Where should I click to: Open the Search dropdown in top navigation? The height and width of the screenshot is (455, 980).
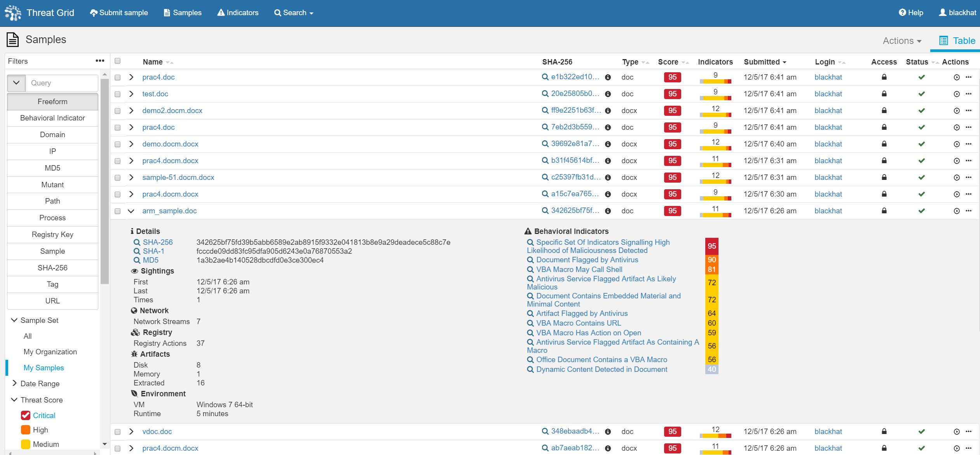click(x=294, y=13)
